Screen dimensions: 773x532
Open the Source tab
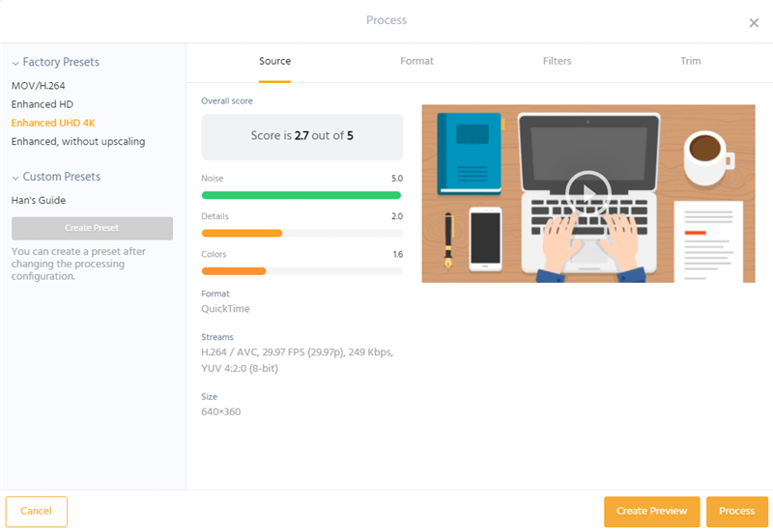[274, 61]
